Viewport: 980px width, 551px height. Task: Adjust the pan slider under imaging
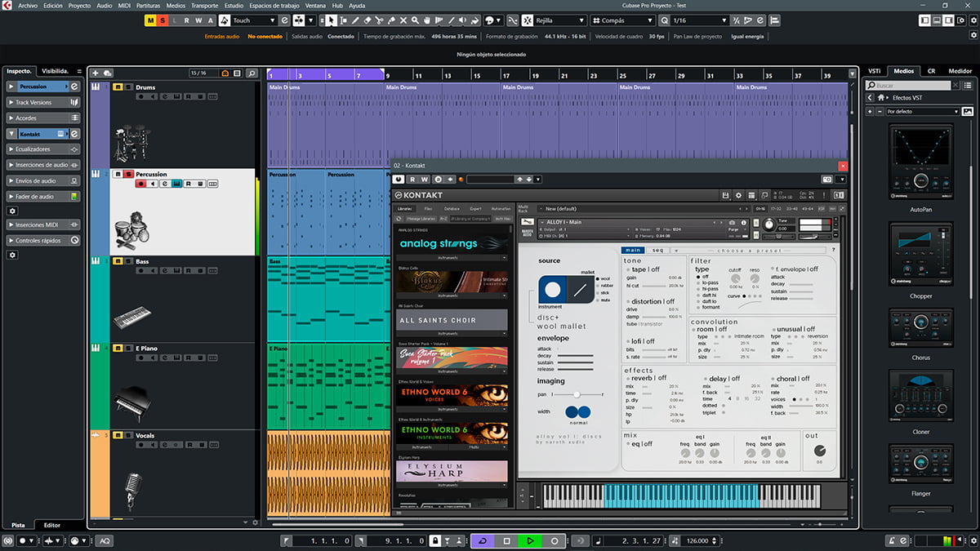point(578,394)
